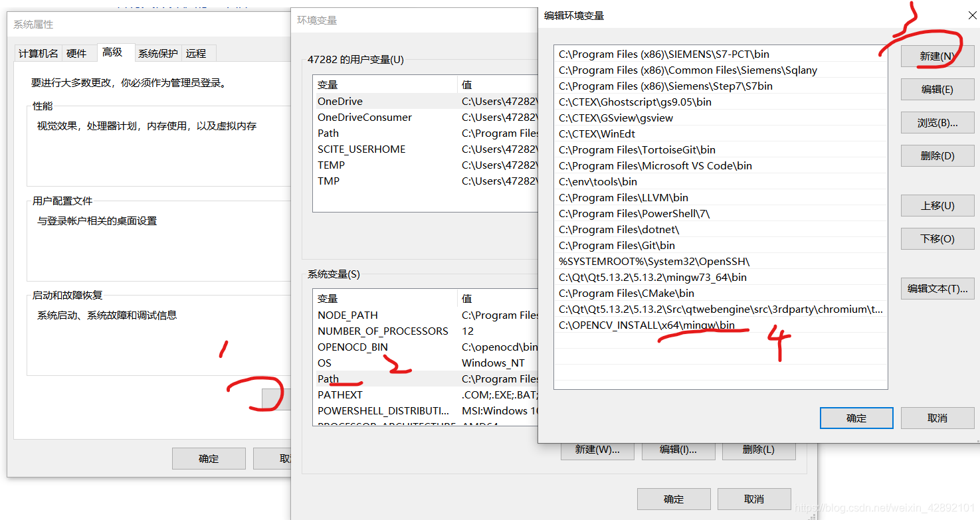The height and width of the screenshot is (520, 980).
Task: Click 确定 in the environment variables window
Action: 674,499
